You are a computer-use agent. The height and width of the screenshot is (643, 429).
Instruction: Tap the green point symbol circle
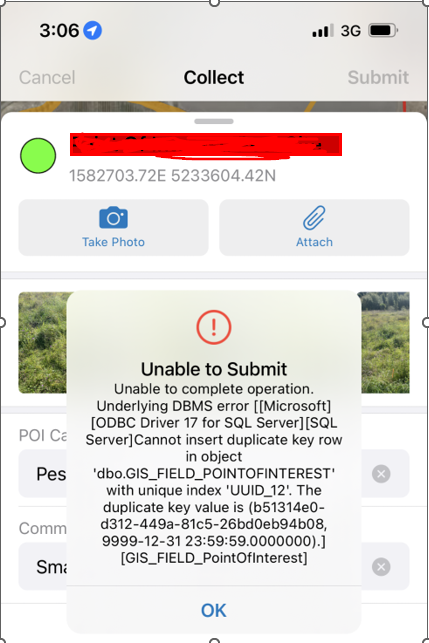coord(38,156)
